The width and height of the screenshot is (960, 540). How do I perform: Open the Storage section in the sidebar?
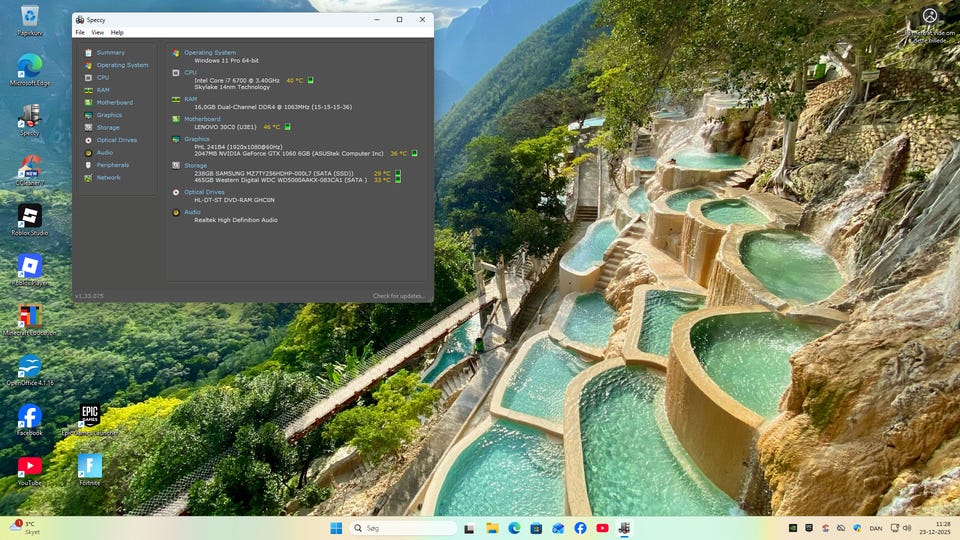coord(107,127)
